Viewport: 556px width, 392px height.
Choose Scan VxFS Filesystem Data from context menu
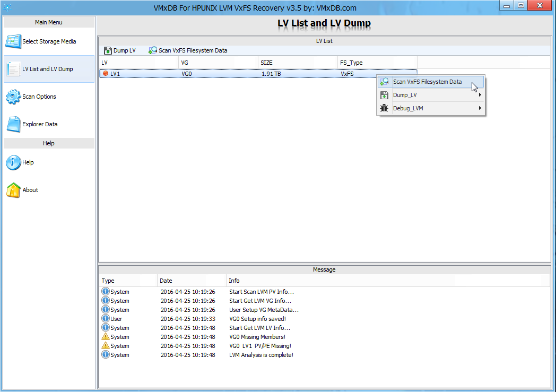431,82
